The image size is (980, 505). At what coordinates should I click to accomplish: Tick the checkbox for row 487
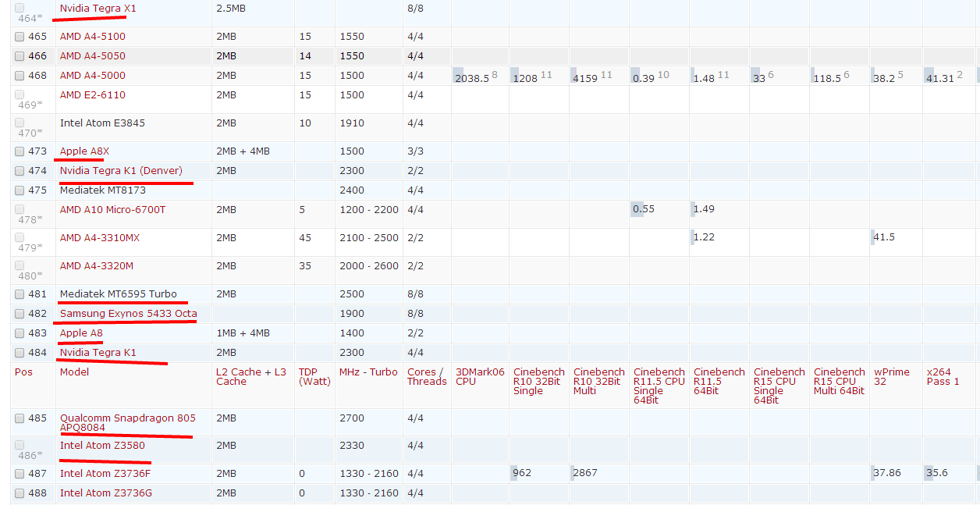20,474
